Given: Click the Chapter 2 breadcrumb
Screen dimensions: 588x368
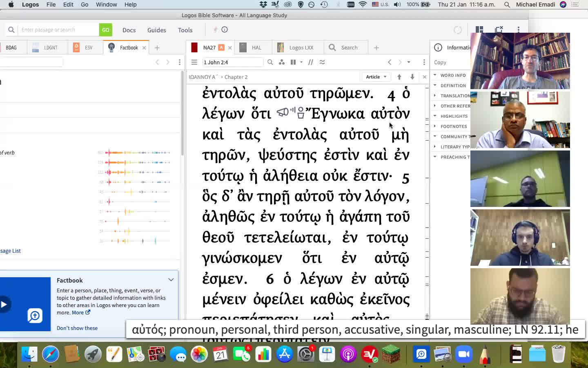Looking at the screenshot, I should [236, 77].
